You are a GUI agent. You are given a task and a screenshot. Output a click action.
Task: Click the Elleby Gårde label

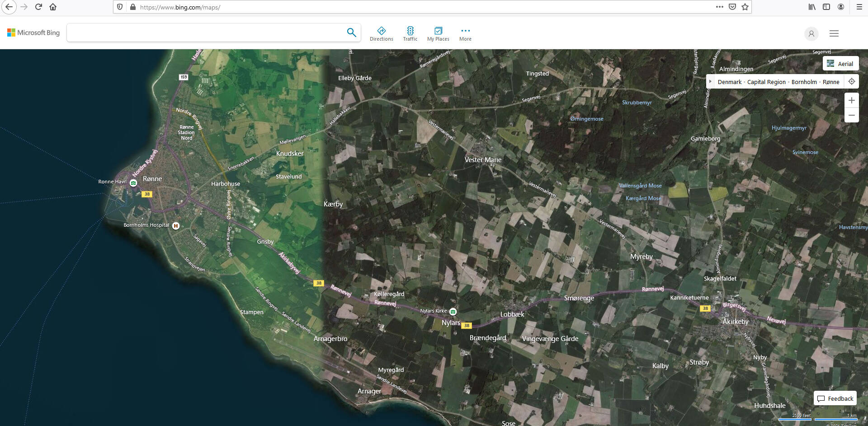[x=355, y=78]
